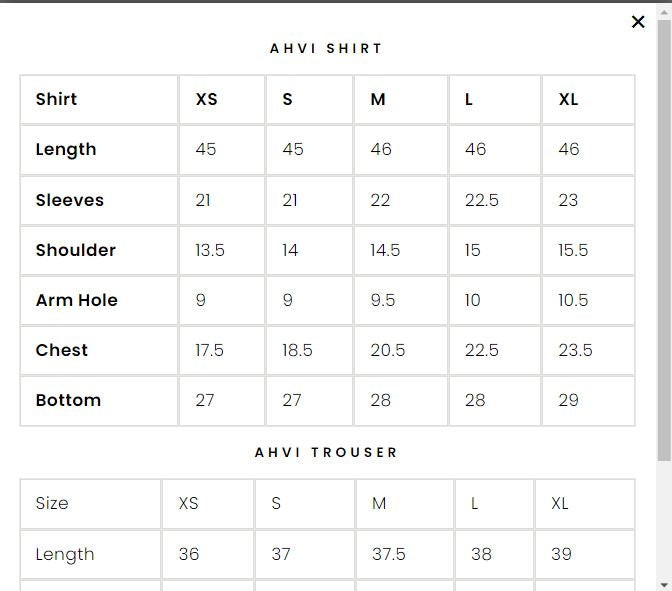Viewport: 672px width, 591px height.
Task: Click the AHVI TROUSER heading
Action: click(327, 452)
